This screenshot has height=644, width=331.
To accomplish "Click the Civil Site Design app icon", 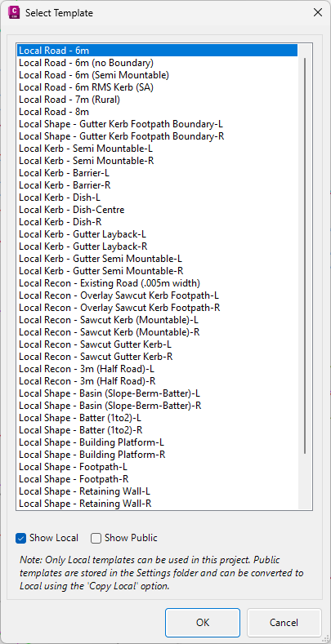I will 14,13.
